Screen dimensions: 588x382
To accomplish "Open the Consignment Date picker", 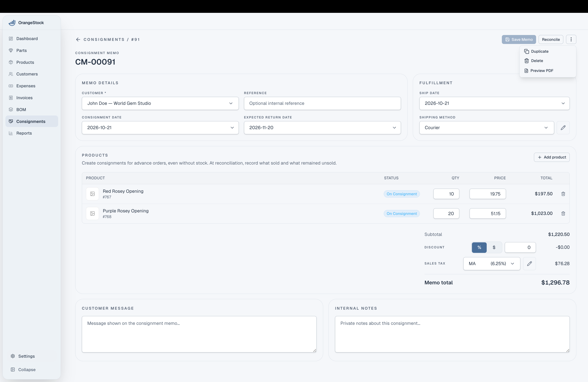I will pos(160,128).
